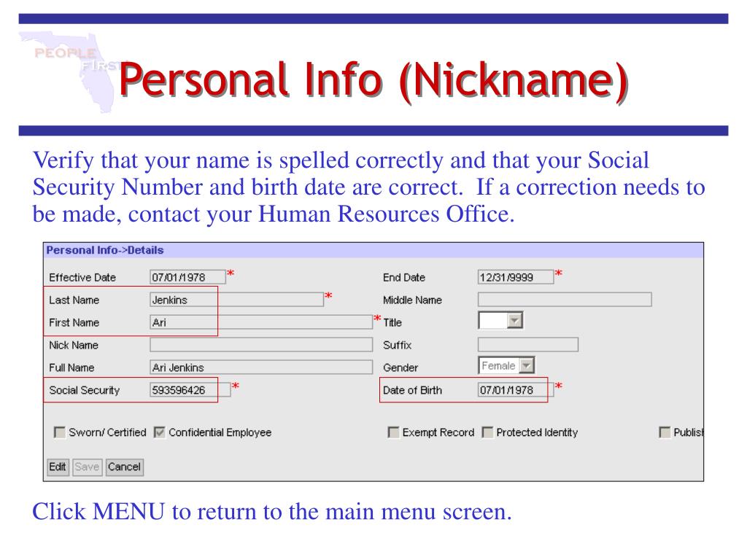Enable the Exempt Record checkbox

[x=393, y=432]
